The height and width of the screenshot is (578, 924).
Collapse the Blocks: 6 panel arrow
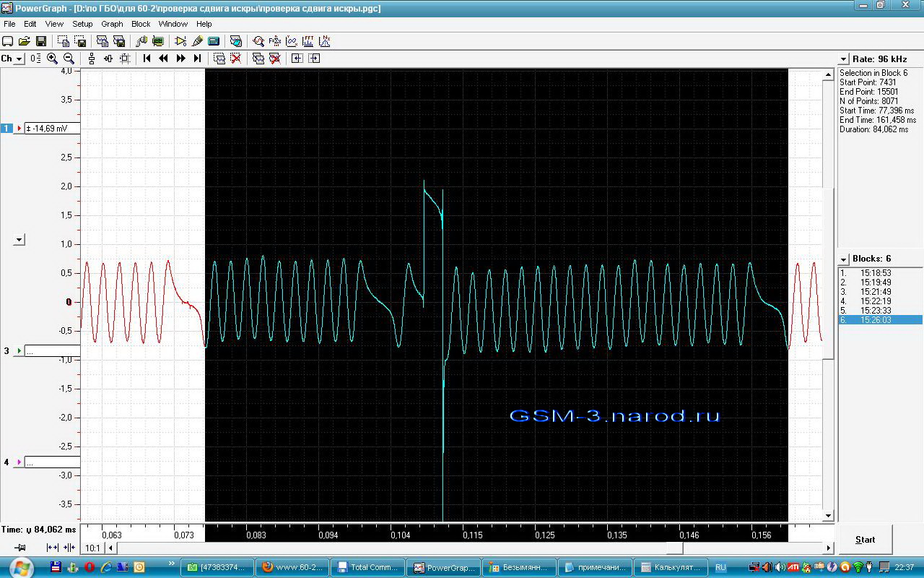[844, 259]
